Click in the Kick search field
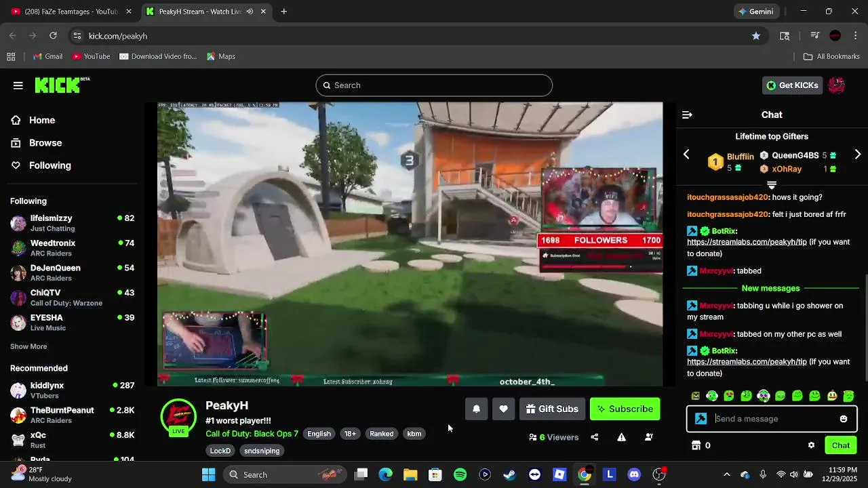The image size is (868, 488). (x=434, y=85)
